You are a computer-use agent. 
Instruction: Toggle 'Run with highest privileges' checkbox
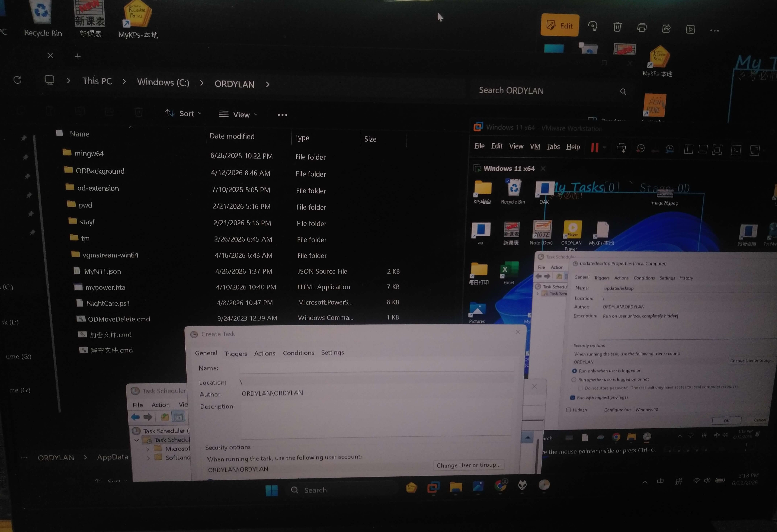pos(573,398)
